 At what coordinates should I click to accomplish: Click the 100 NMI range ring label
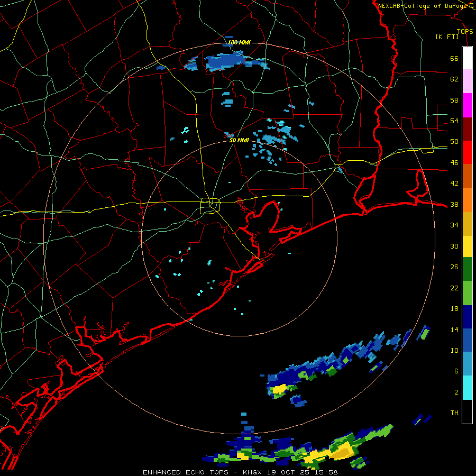(x=239, y=42)
